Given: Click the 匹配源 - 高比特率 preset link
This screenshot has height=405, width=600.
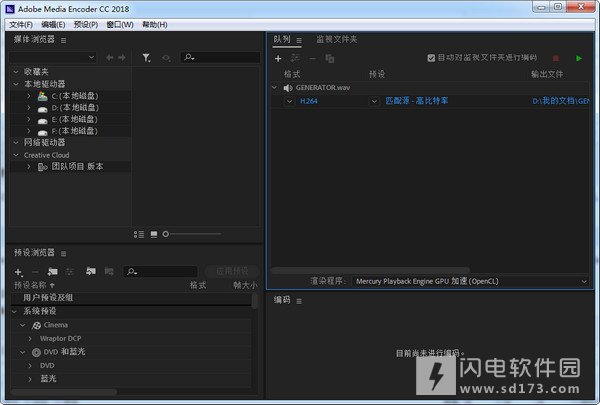Looking at the screenshot, I should tap(417, 101).
